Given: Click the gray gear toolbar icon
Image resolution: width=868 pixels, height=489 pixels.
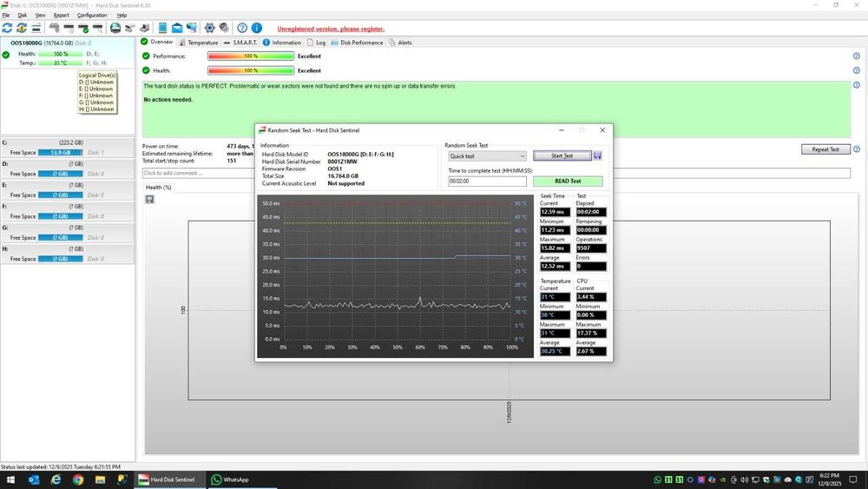Looking at the screenshot, I should click(x=224, y=28).
